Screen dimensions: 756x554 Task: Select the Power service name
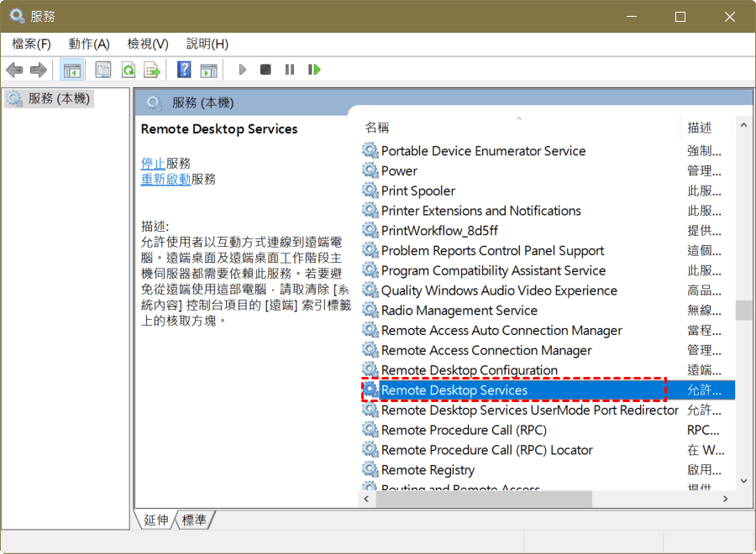click(399, 170)
